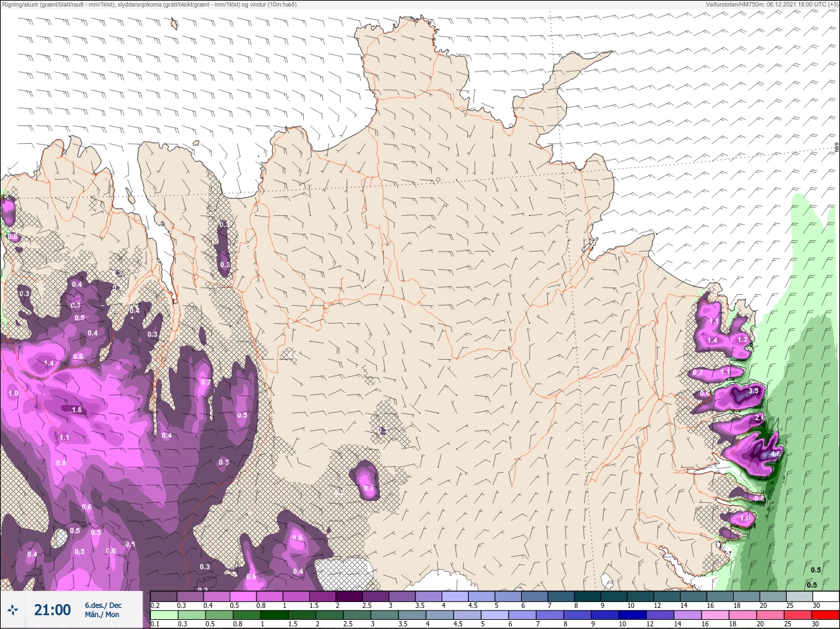Click the 3.5 precipitation value on the map
Viewport: 840px width, 629px height.
pos(753,391)
